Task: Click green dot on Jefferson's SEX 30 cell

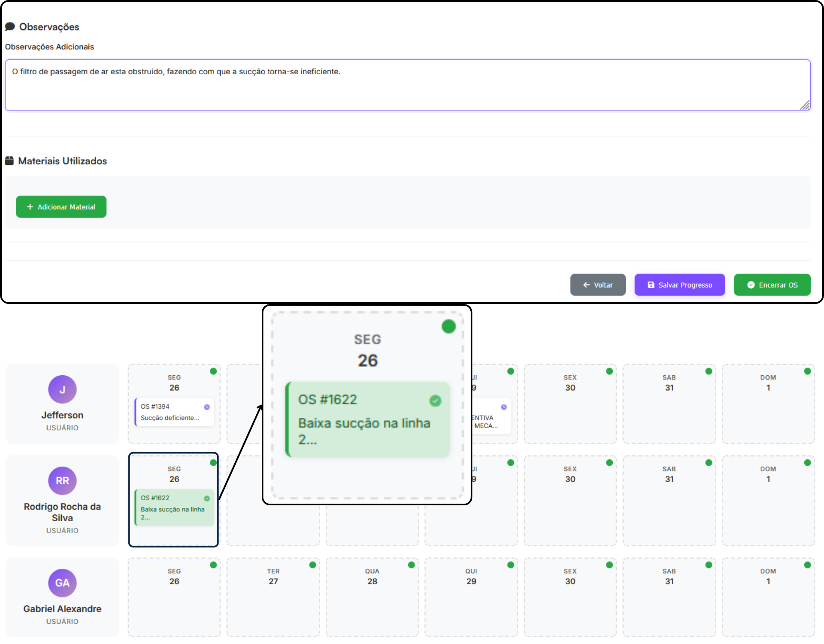Action: tap(609, 371)
